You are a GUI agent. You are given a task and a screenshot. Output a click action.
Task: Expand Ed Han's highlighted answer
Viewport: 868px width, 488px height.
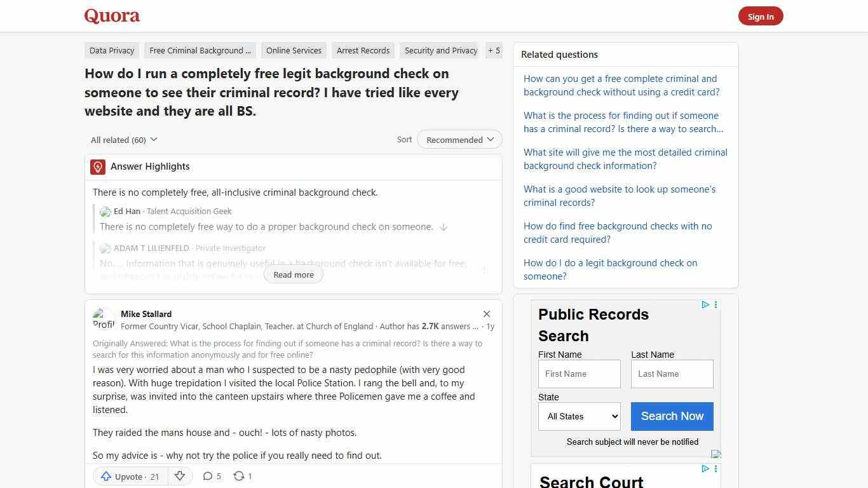444,226
